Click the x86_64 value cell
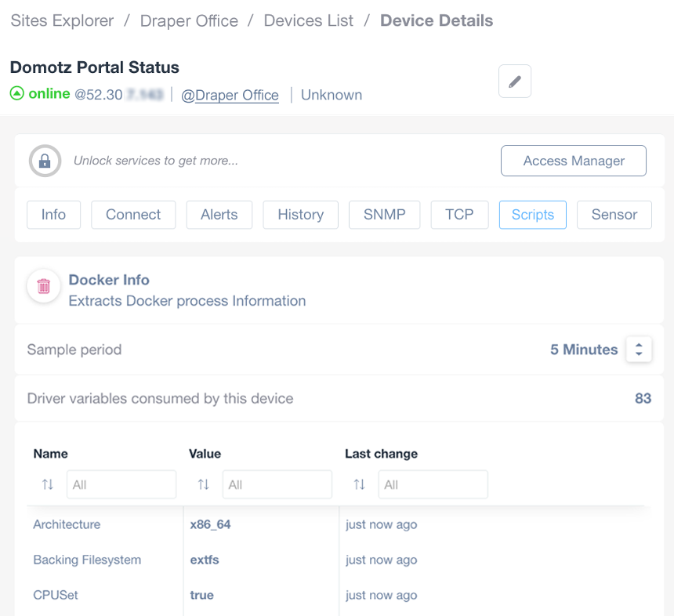This screenshot has width=674, height=616. (x=211, y=524)
